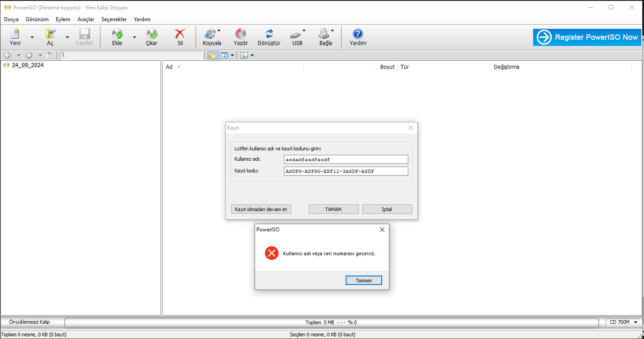644x339 pixels.
Task: Select the 24_09_2024 tree item
Action: point(27,65)
